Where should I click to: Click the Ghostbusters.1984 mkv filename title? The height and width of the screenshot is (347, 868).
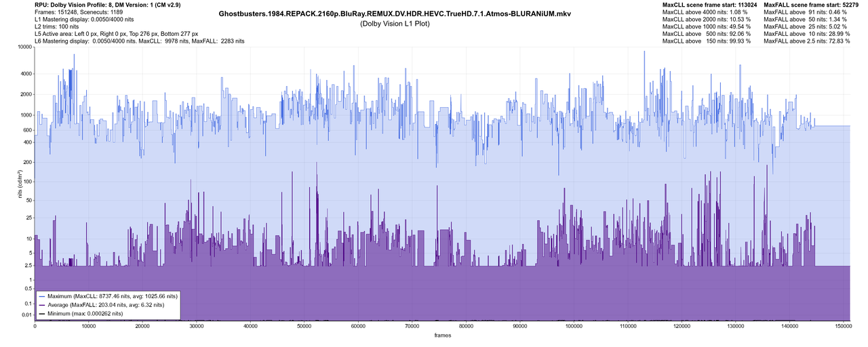395,14
